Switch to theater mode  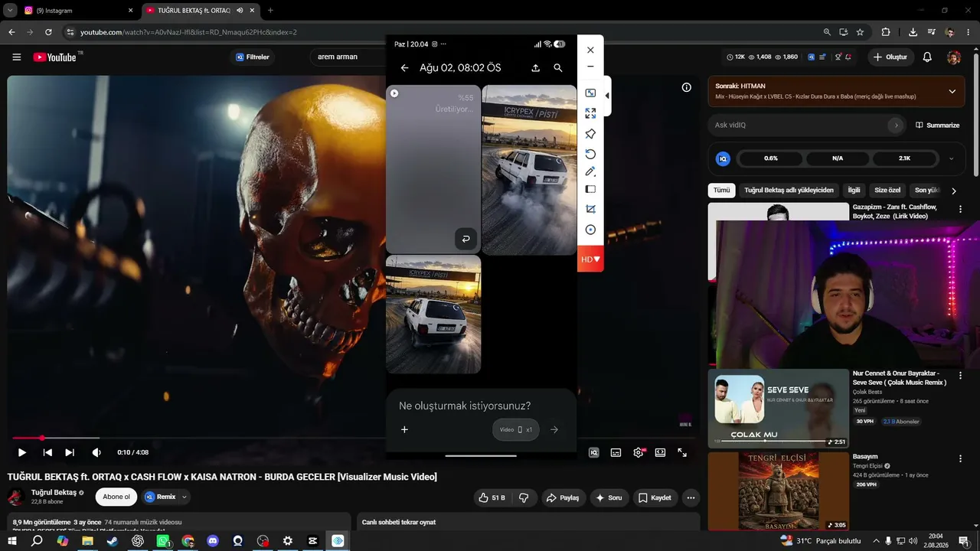coord(660,452)
